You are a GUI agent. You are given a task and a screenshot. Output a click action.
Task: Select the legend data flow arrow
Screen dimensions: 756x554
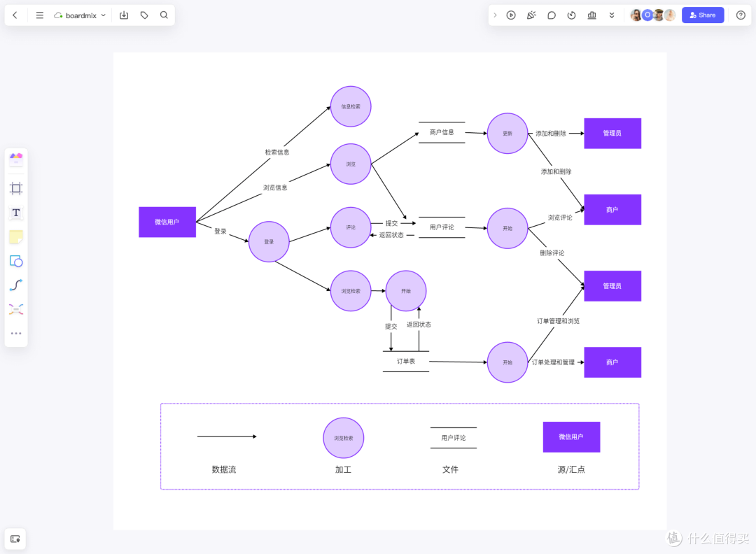[227, 436]
